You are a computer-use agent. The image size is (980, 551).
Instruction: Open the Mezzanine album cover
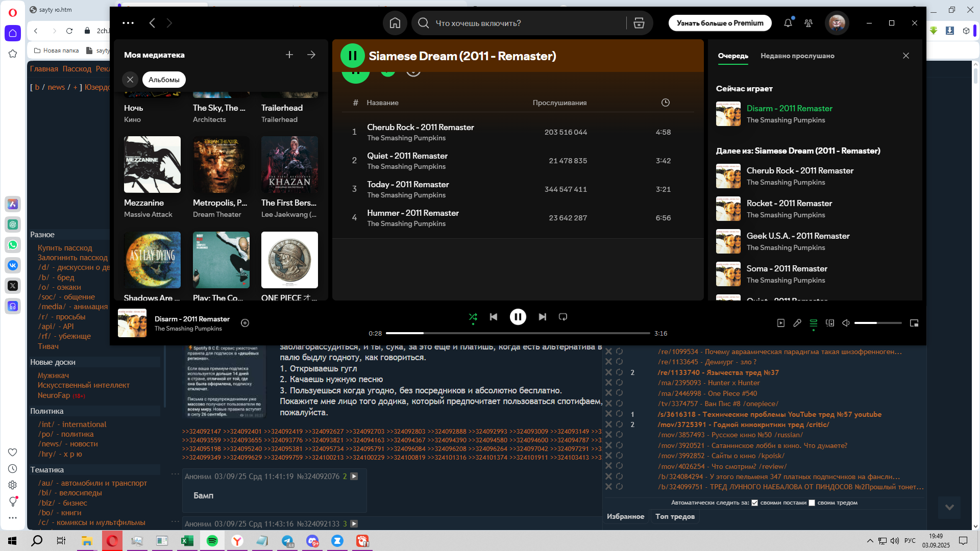(152, 164)
